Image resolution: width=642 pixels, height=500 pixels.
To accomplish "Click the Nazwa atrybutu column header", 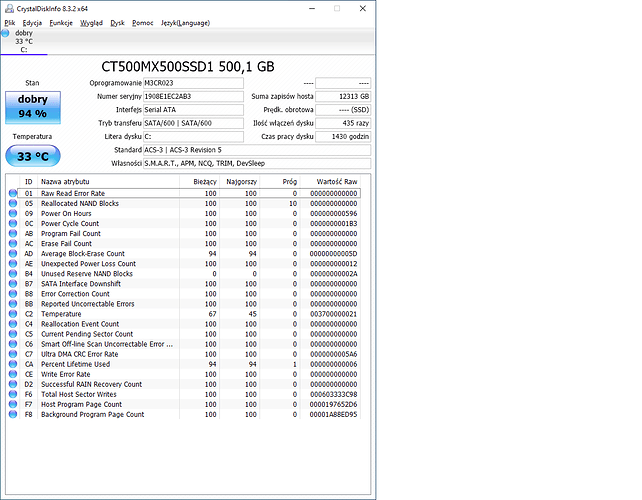I will tap(108, 181).
